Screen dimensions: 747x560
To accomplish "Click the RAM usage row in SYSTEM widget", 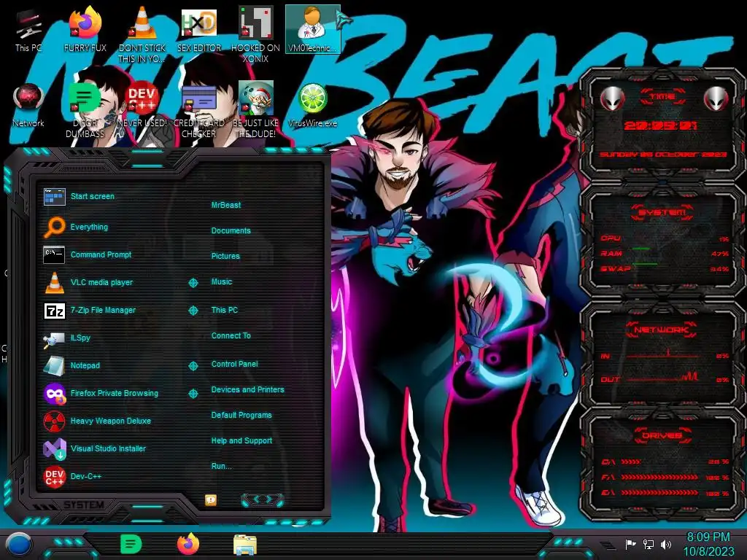I will (x=664, y=253).
